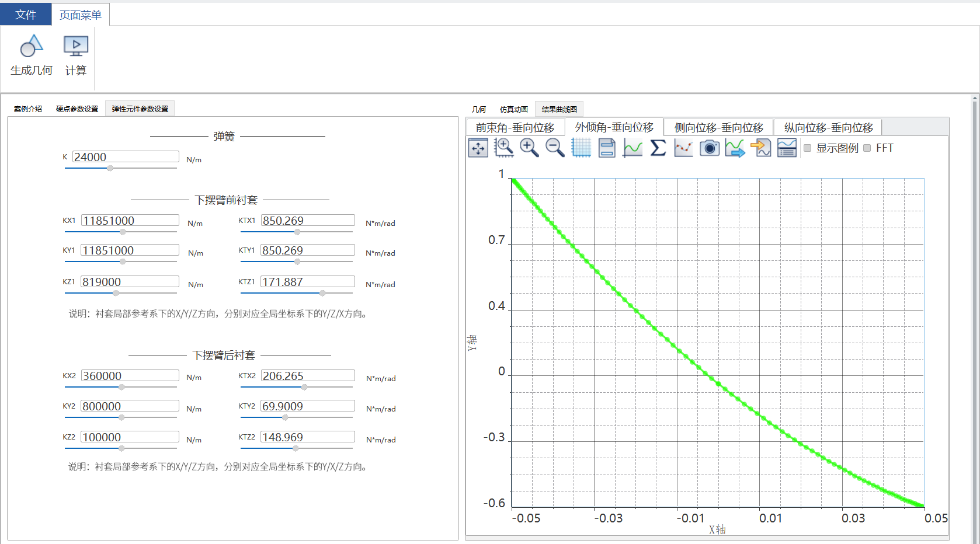Viewport: 980px width, 544px height.
Task: Enable the 显示图例 checkbox
Action: coord(808,148)
